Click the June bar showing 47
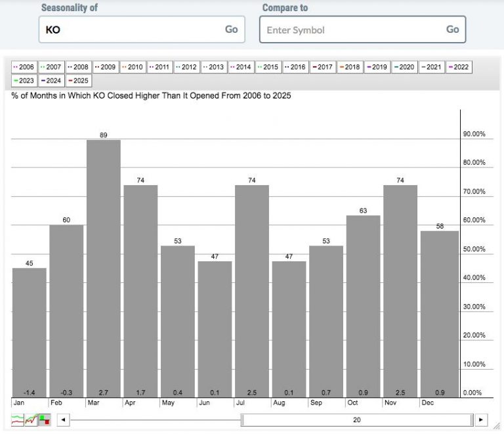The image size is (504, 434). coord(215,329)
